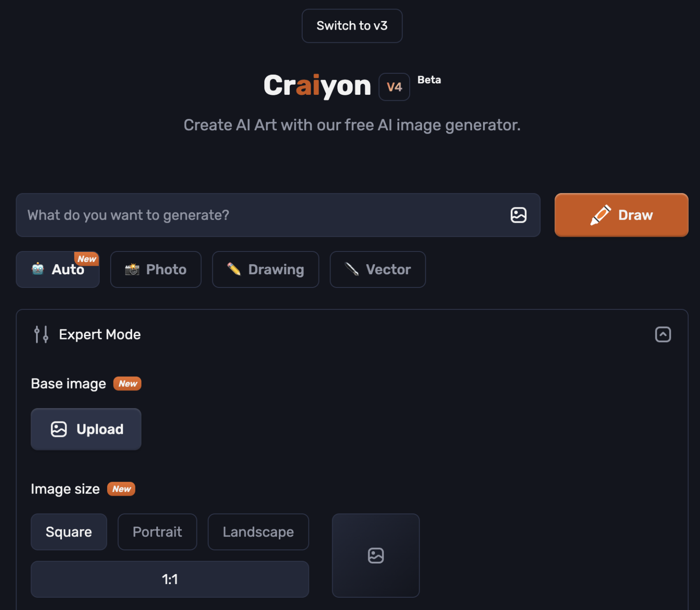The width and height of the screenshot is (700, 610).
Task: Select the Photo style with camera icon
Action: point(155,269)
